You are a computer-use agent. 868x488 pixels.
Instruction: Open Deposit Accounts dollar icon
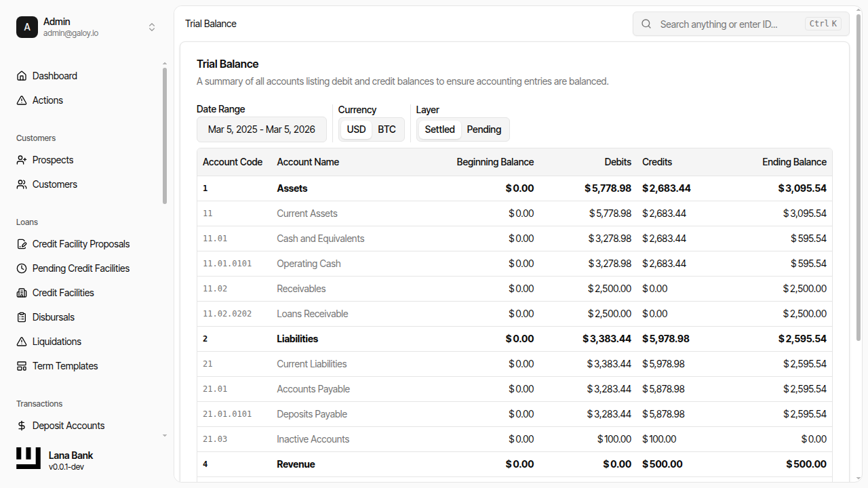pyautogui.click(x=22, y=425)
